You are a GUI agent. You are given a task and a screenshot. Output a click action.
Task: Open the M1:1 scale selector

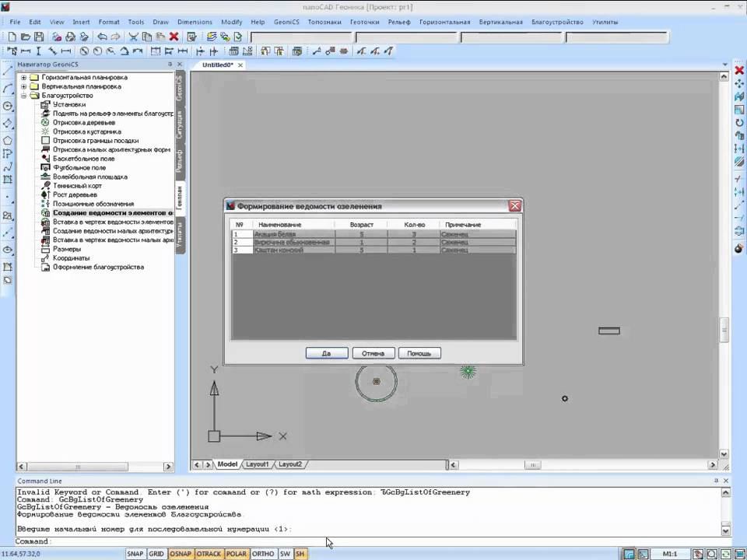pyautogui.click(x=669, y=554)
